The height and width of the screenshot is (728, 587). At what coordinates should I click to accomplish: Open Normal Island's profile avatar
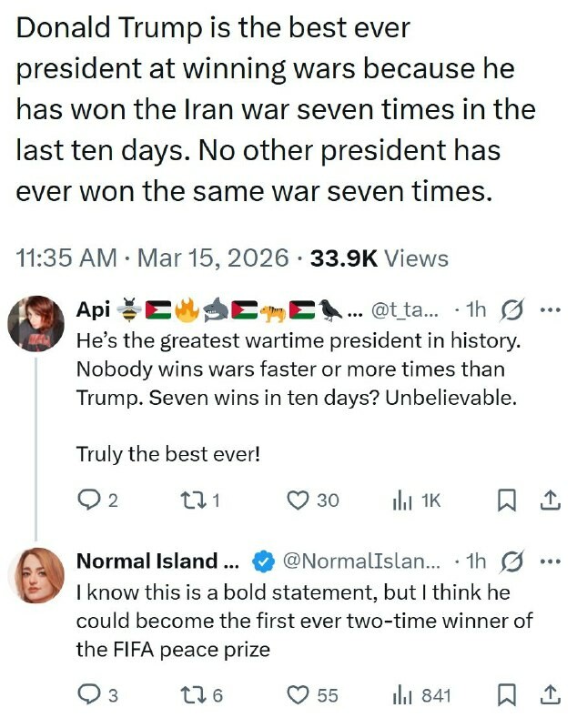tap(35, 575)
